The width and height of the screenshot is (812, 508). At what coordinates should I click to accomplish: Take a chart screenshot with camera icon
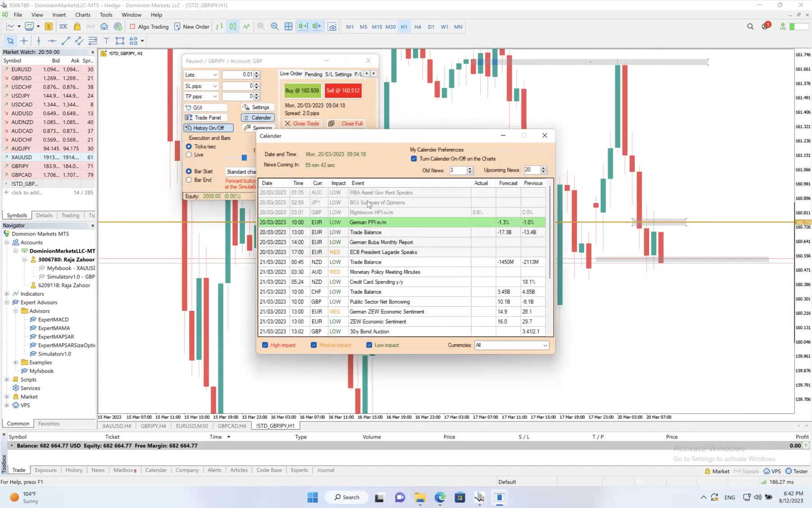(x=332, y=27)
